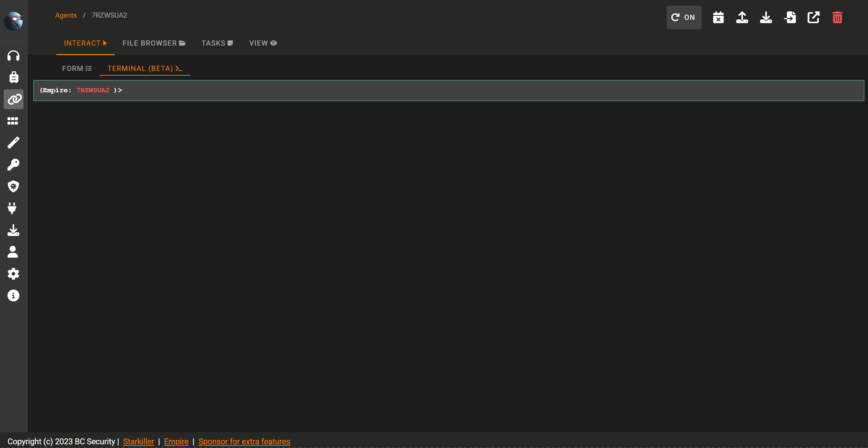Screen dimensions: 868x448
Task: Open Downloads from the sidebar
Action: pos(13,230)
